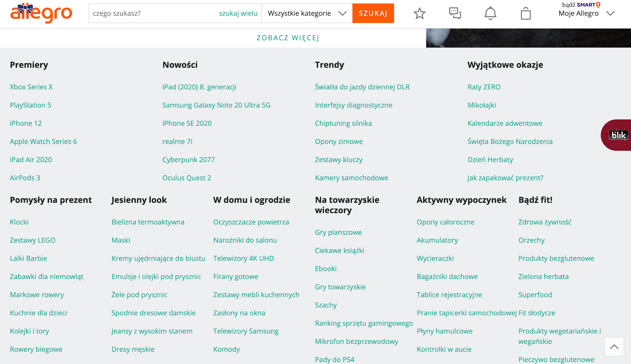Open Maski link
631x364 pixels.
pos(121,240)
